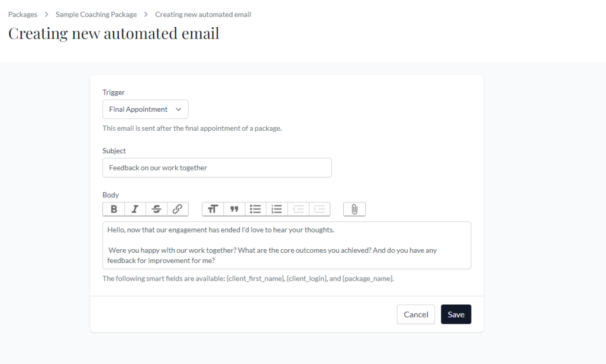Open Sample Coaching Package breadcrumb link
Viewport: 606px width, 364px height.
point(96,14)
